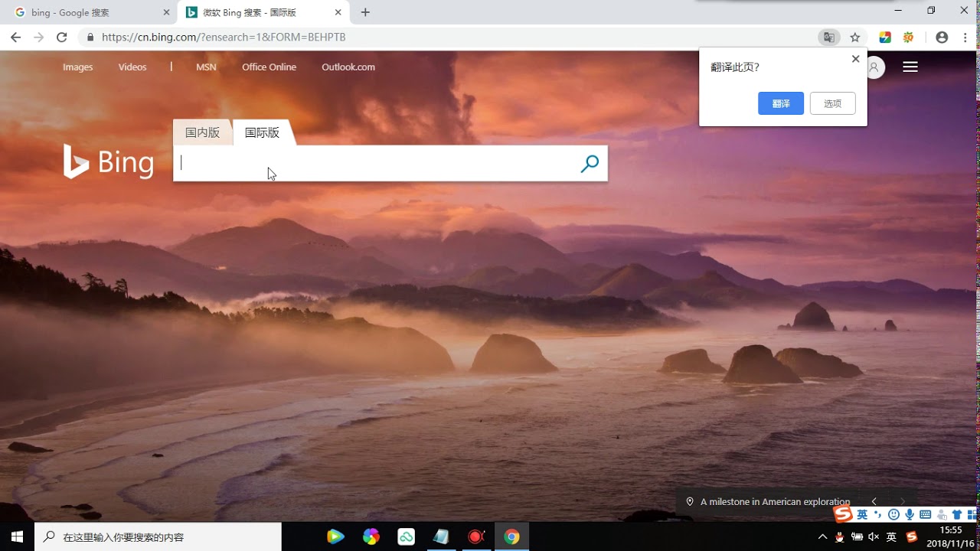Click the Bing sign-in user icon

click(875, 67)
